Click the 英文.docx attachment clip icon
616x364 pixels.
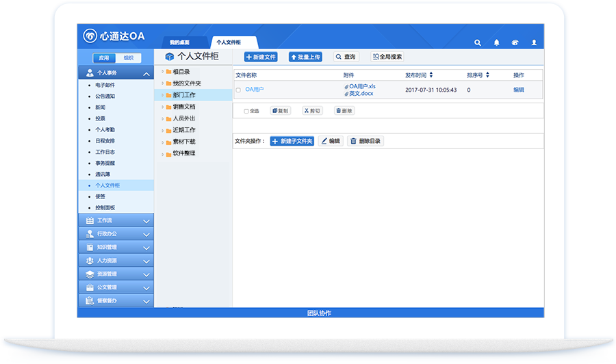click(346, 94)
